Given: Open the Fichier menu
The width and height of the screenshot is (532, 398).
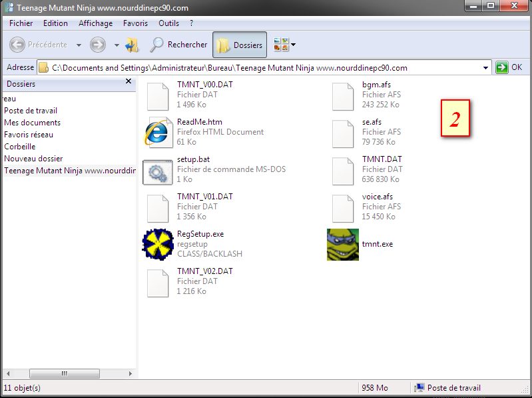Looking at the screenshot, I should 21,23.
